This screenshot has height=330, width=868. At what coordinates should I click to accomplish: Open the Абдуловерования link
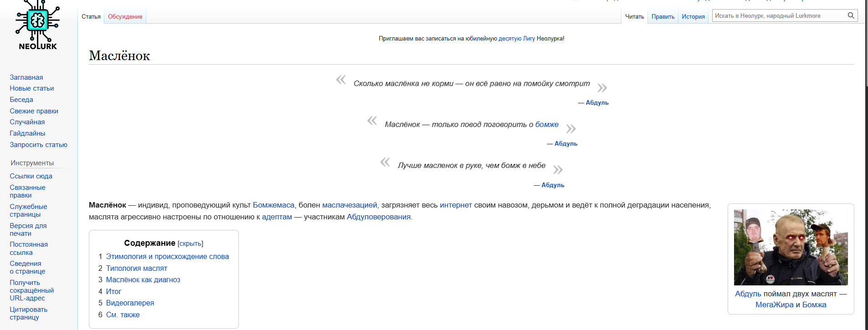click(379, 217)
